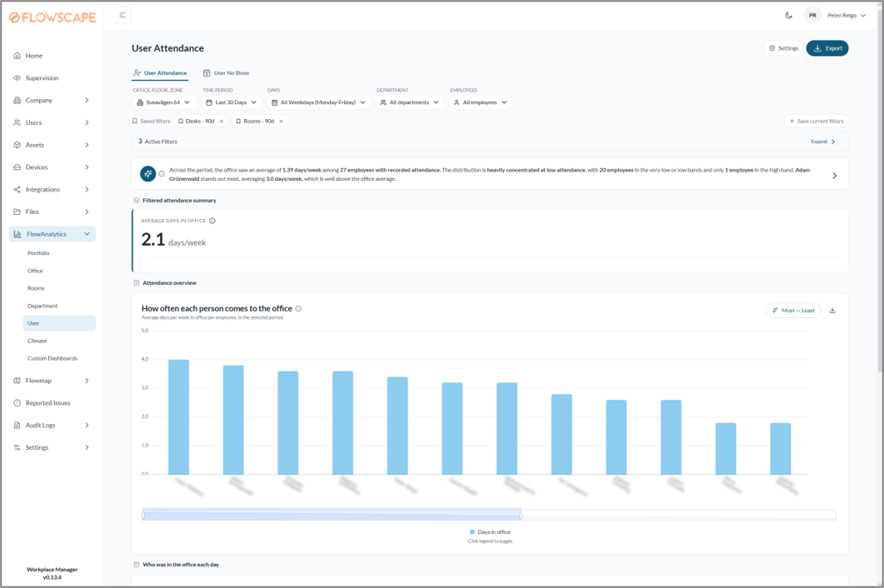Open the Peter Reigo user profile menu
Image resolution: width=884 pixels, height=588 pixels.
835,15
